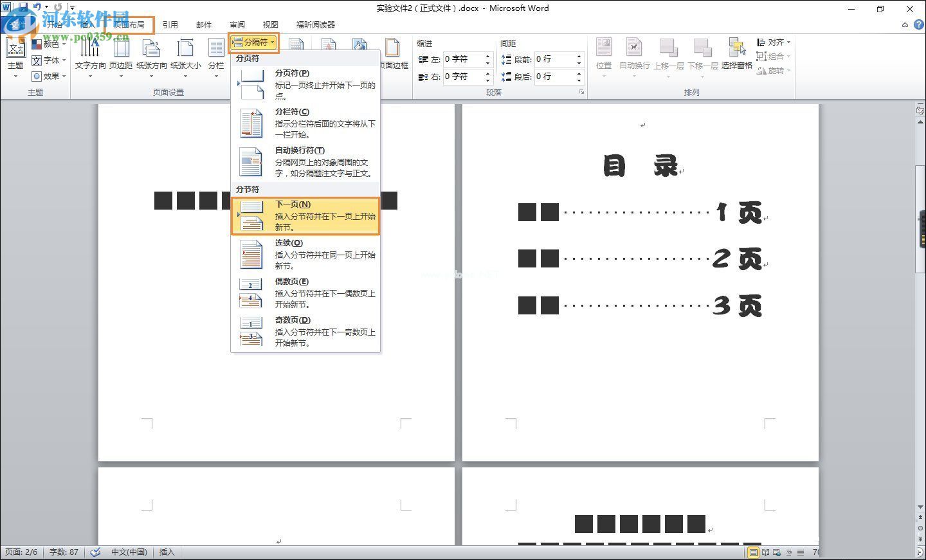Image resolution: width=926 pixels, height=560 pixels.
Task: Choose Next Page (下一页) section break
Action: coord(305,215)
